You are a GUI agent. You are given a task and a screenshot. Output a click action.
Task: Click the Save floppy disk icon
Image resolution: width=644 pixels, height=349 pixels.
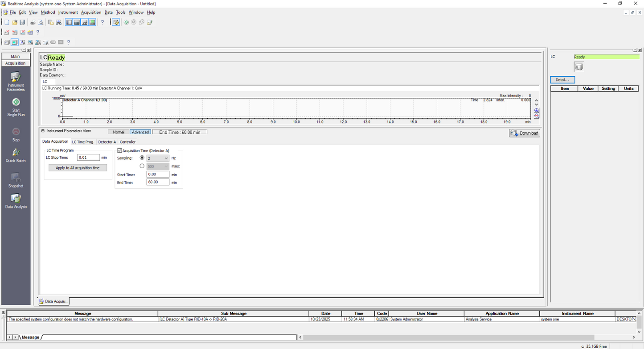[x=22, y=22]
